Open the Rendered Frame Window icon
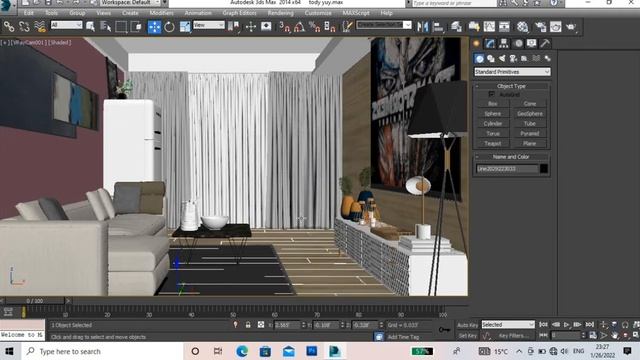Image resolution: width=640 pixels, height=360 pixels. (x=556, y=27)
